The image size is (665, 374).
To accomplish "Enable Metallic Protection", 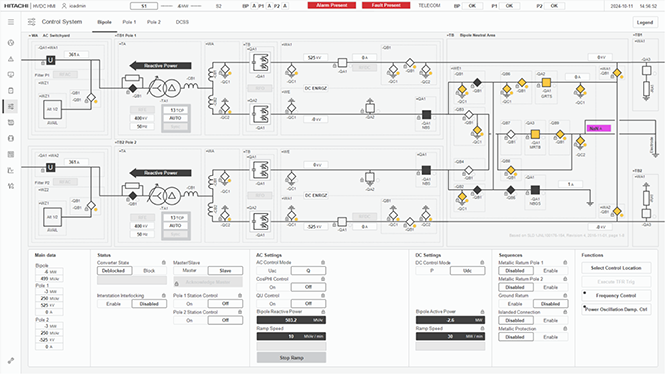I will [550, 337].
